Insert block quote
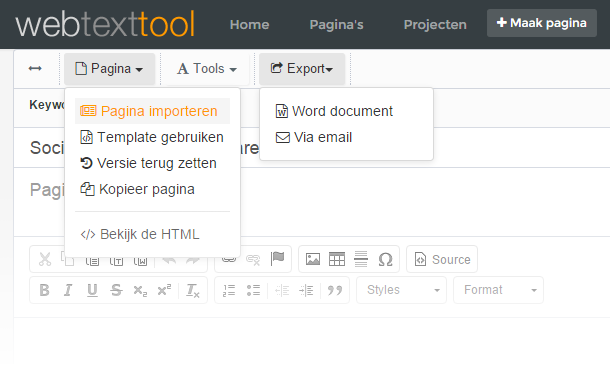 [x=335, y=290]
